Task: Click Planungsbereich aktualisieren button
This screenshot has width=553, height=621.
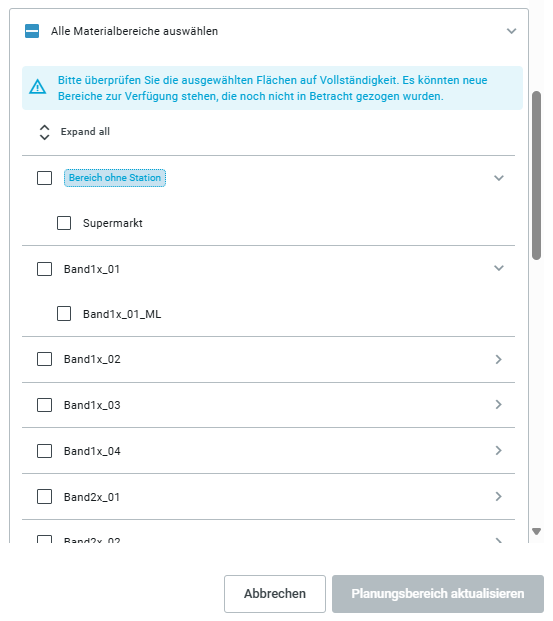Action: [x=438, y=594]
